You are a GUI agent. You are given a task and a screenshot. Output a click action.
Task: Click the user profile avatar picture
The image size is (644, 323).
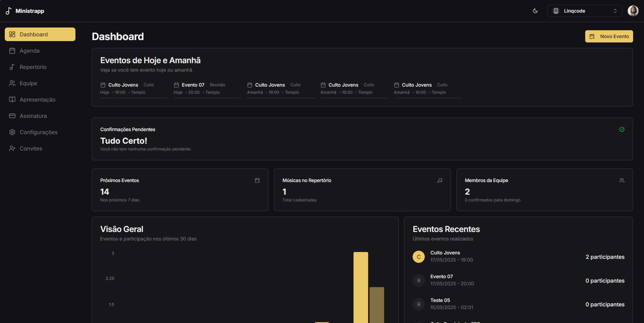coord(633,11)
